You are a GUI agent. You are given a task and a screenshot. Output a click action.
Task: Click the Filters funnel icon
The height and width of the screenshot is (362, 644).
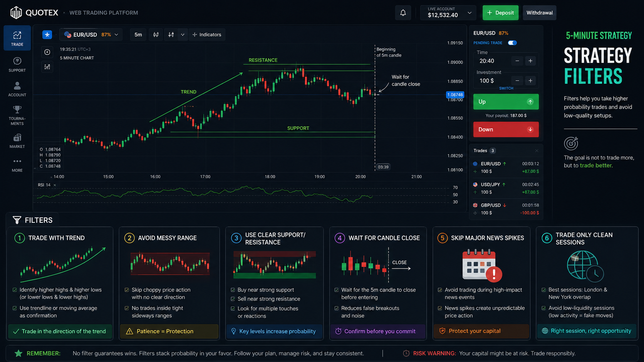pyautogui.click(x=17, y=220)
